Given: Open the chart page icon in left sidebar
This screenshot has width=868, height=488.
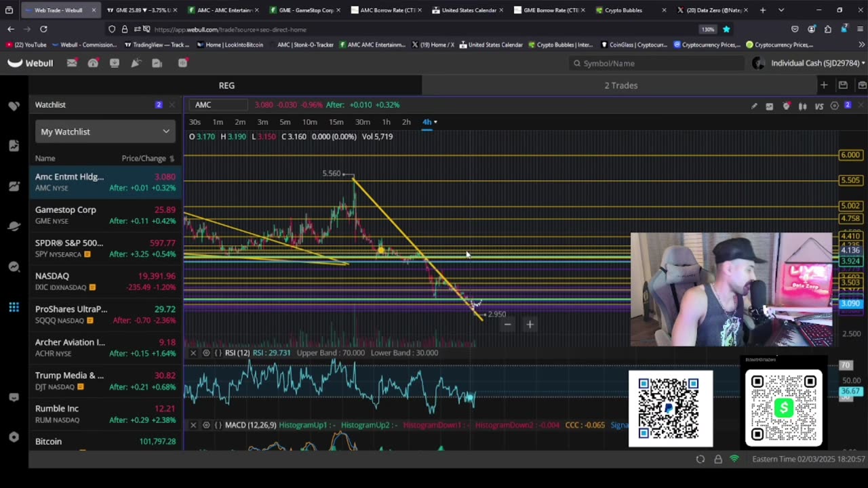Looking at the screenshot, I should (x=14, y=146).
